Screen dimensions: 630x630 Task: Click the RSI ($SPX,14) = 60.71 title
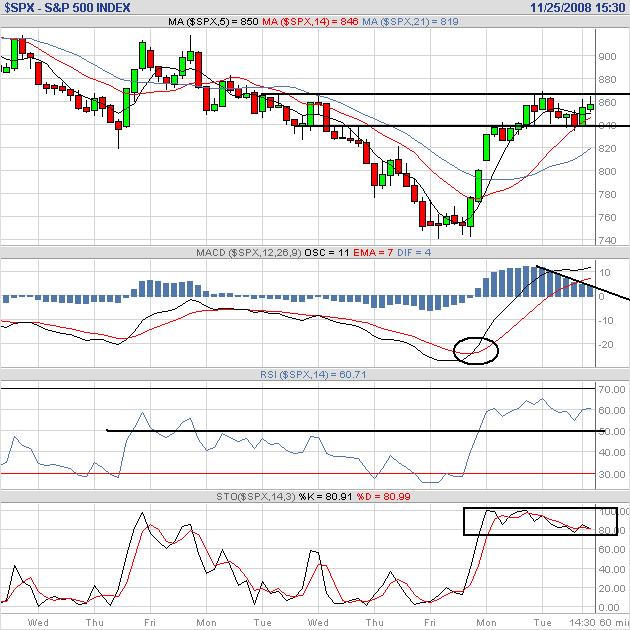[313, 375]
